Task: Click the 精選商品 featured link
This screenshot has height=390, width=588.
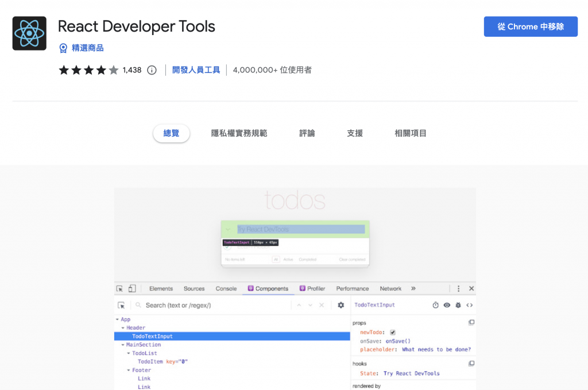Action: tap(87, 48)
